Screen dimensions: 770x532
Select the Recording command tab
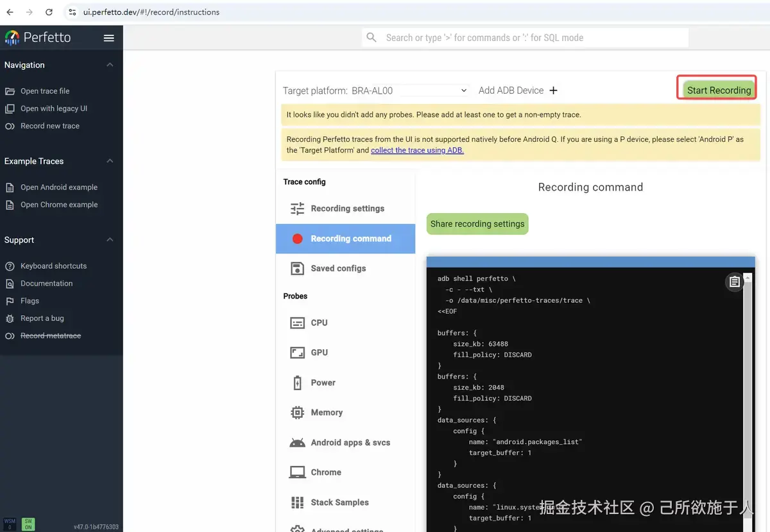coord(346,239)
